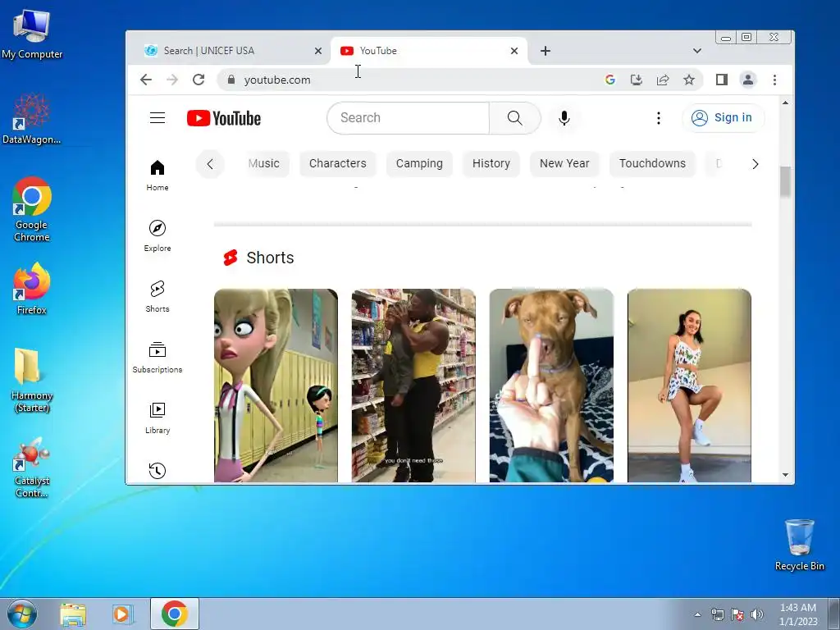The height and width of the screenshot is (630, 840).
Task: Toggle Chrome side panel icon
Action: pos(722,80)
